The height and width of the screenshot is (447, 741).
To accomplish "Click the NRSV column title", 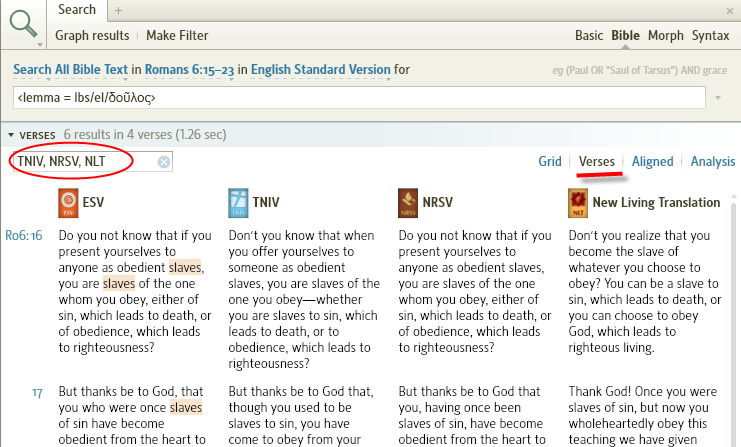I will (438, 203).
